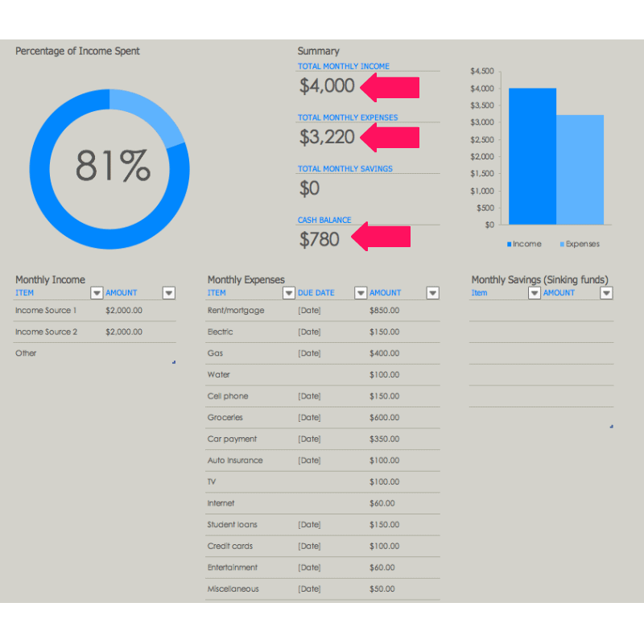Open the Monthly Expenses ITEM filter dropdown
The height and width of the screenshot is (644, 644).
(x=289, y=293)
